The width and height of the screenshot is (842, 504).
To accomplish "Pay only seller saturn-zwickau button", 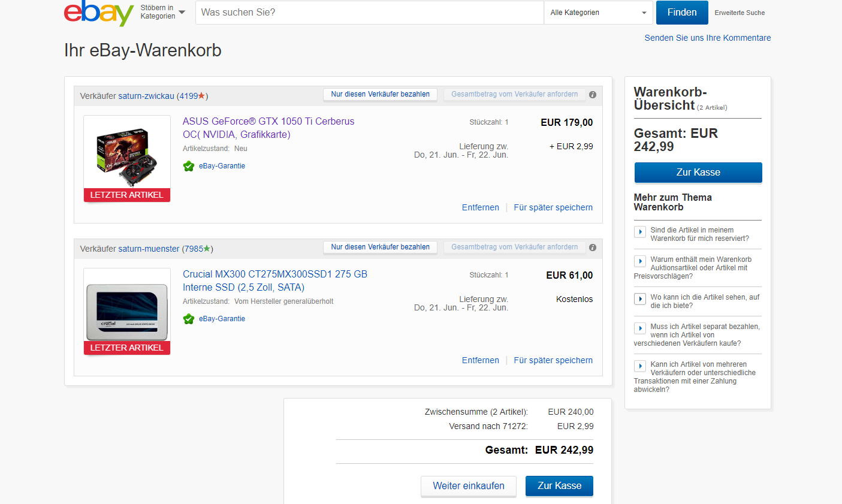I will [x=381, y=94].
